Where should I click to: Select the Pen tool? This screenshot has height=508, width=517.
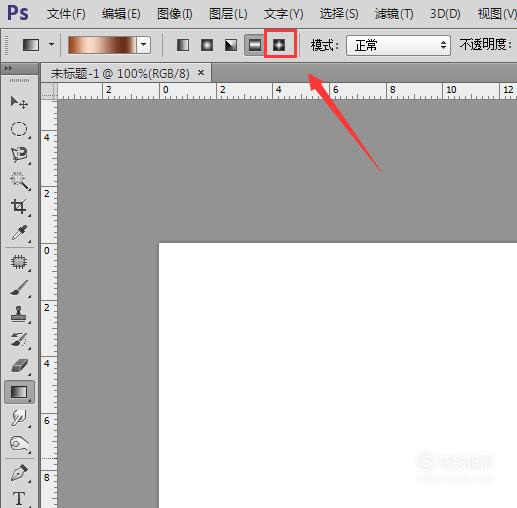pyautogui.click(x=19, y=473)
